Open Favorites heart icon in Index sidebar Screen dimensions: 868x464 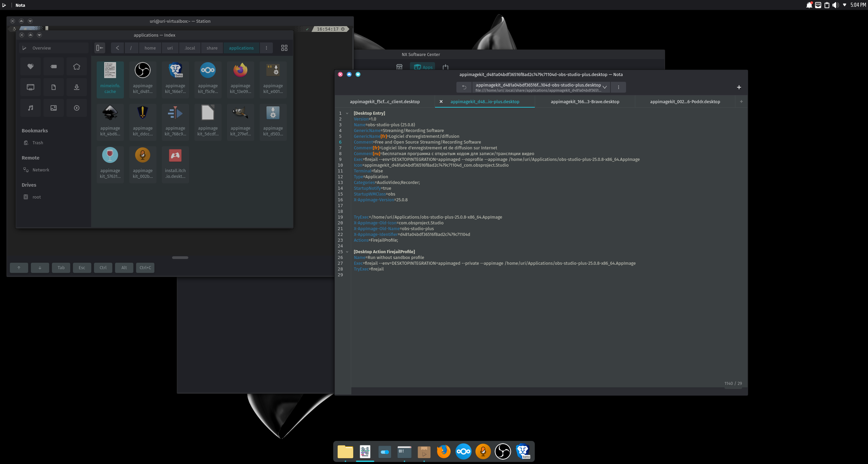point(30,66)
